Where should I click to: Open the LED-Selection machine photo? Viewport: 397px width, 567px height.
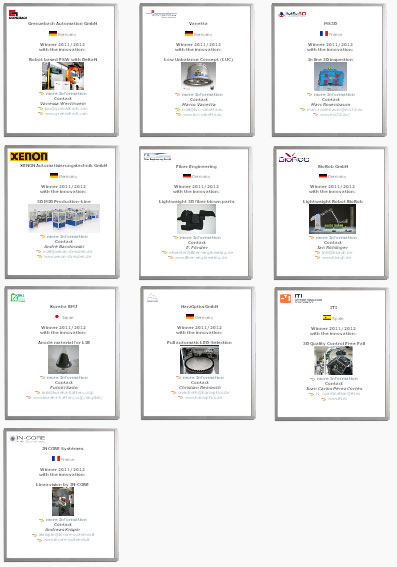pyautogui.click(x=199, y=359)
